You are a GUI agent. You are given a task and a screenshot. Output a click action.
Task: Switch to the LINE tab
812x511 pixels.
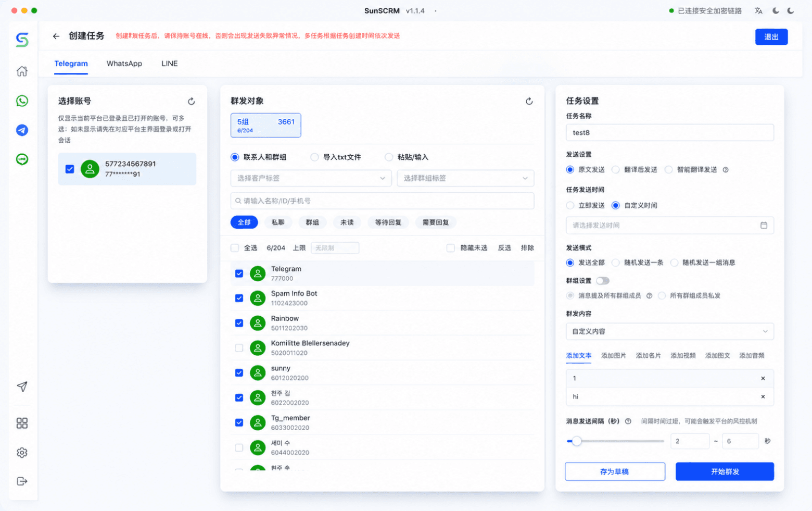pos(170,64)
